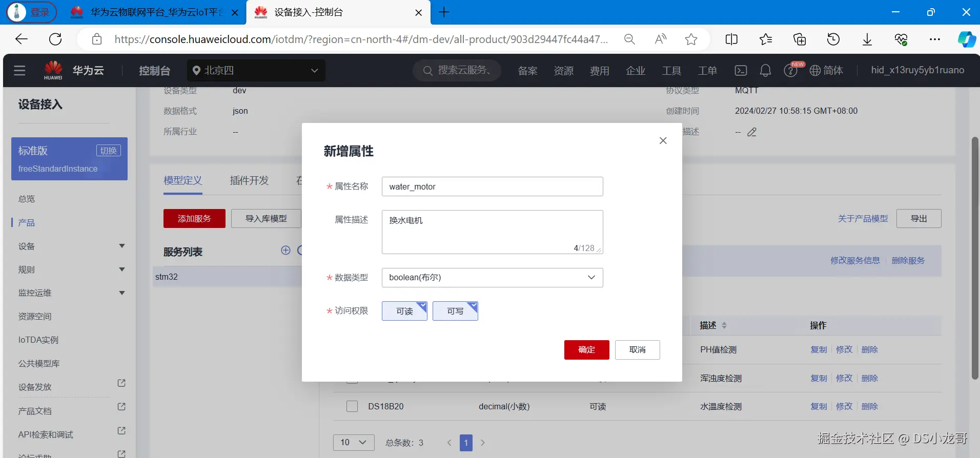The width and height of the screenshot is (980, 458).
Task: View site information lock icon
Action: 97,39
